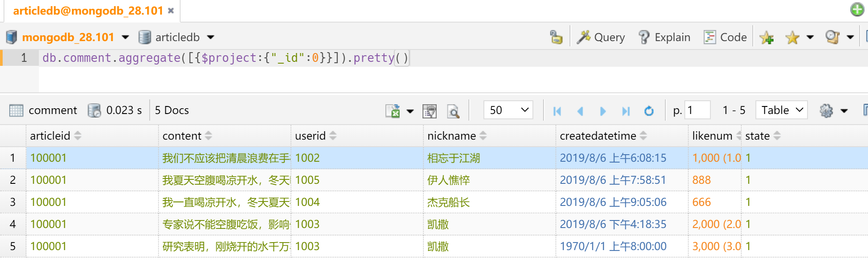Open the results settings gear menu
Viewport: 868px width, 266px height.
(826, 110)
